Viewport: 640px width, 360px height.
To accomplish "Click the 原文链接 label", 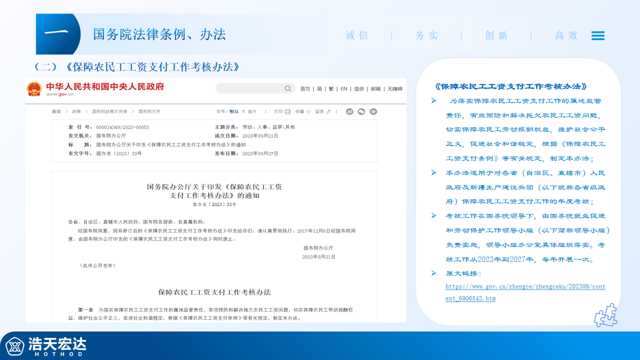I will (x=463, y=273).
